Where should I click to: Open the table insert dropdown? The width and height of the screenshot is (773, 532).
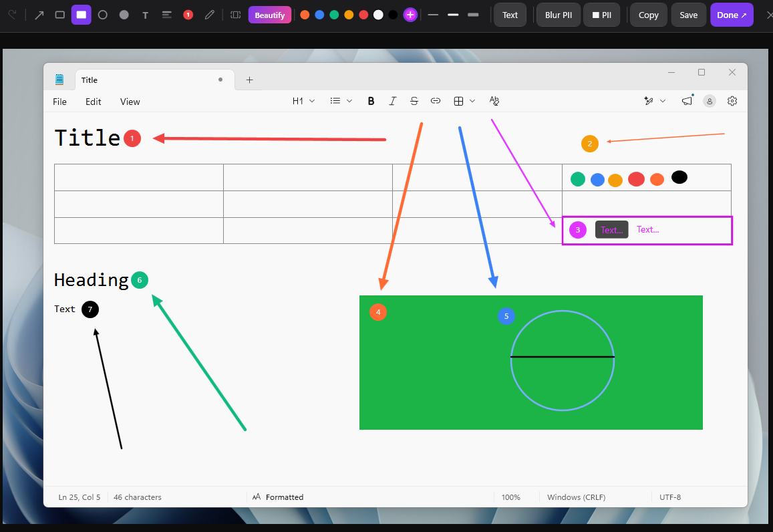(464, 101)
